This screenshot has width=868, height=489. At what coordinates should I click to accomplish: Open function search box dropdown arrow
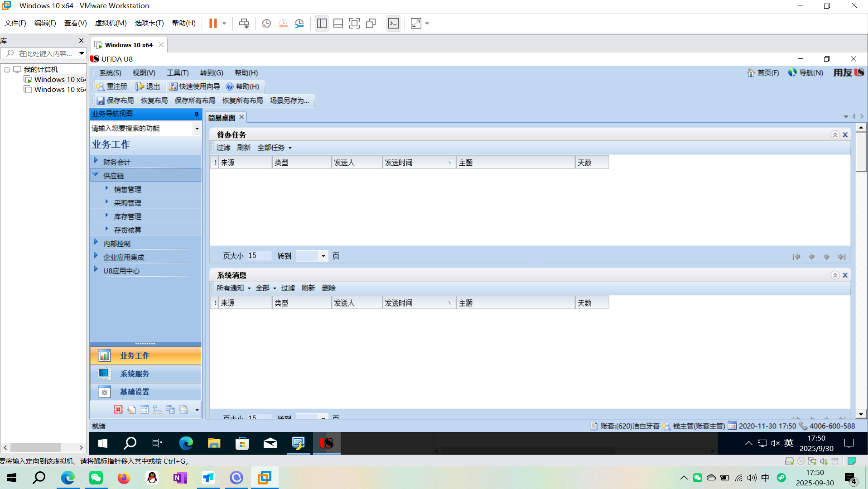(x=197, y=129)
